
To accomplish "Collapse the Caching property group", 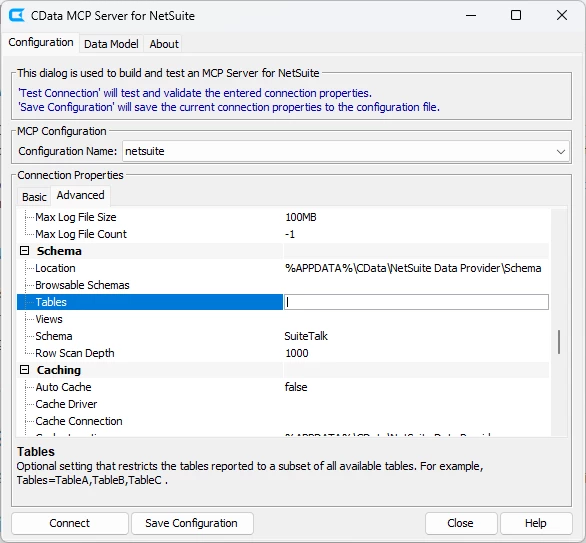I will [24, 370].
